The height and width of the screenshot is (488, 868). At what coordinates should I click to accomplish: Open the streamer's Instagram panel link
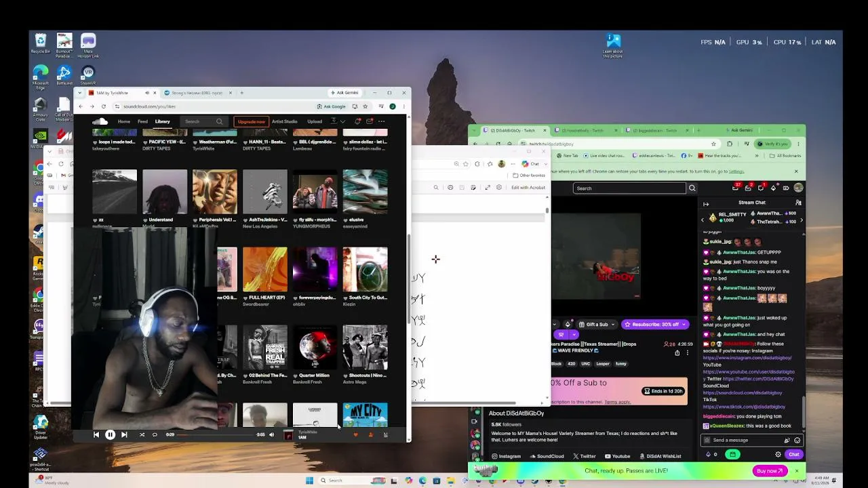click(506, 457)
